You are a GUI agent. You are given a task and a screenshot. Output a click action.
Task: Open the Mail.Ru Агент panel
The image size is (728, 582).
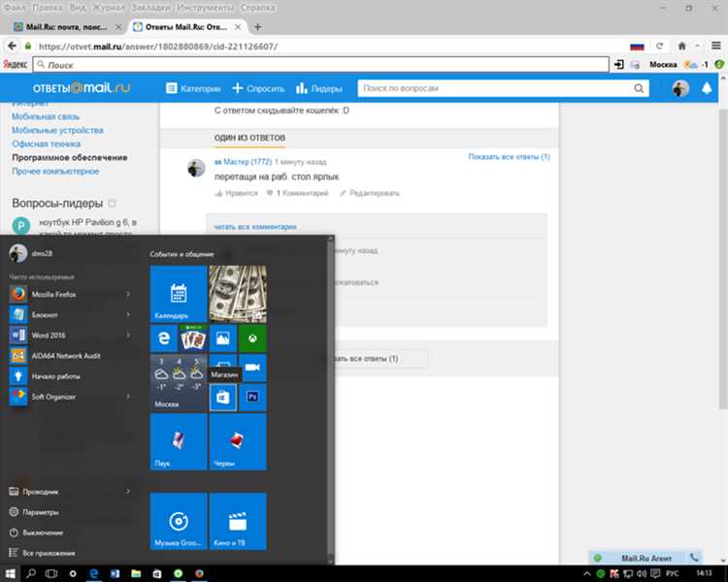point(645,558)
